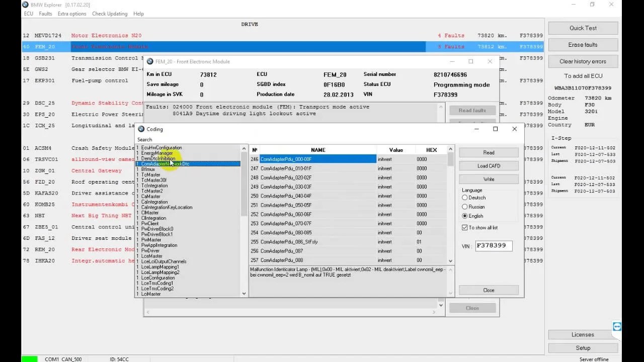Select PwDriverBlock0 in the block list

157,229
